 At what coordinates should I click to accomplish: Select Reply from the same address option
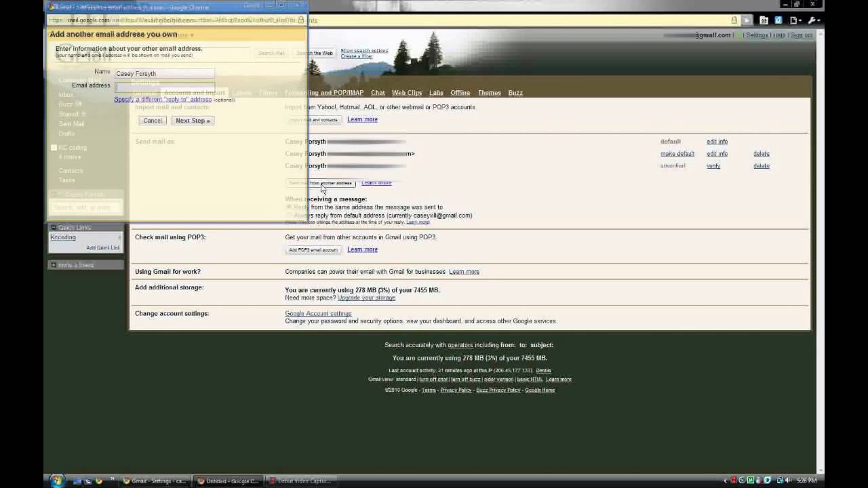[289, 207]
